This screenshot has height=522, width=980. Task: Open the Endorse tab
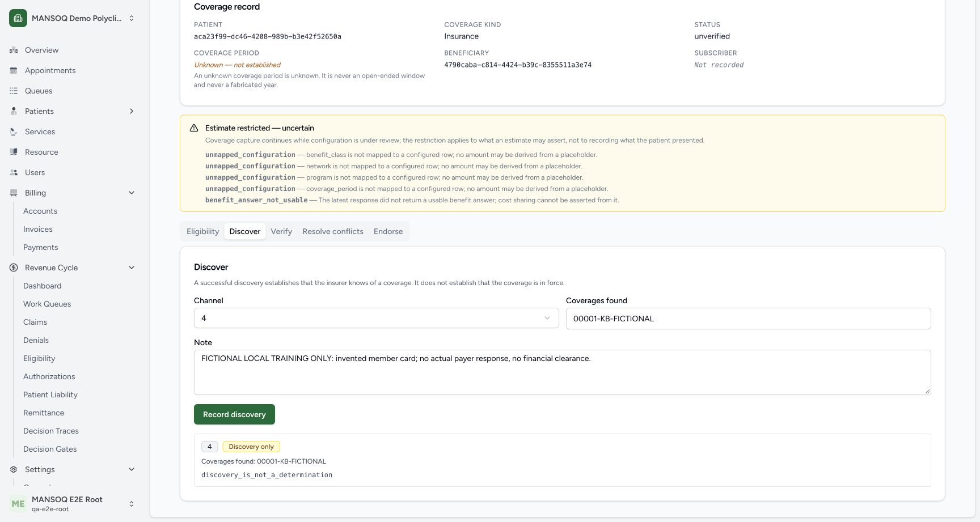[x=388, y=231]
